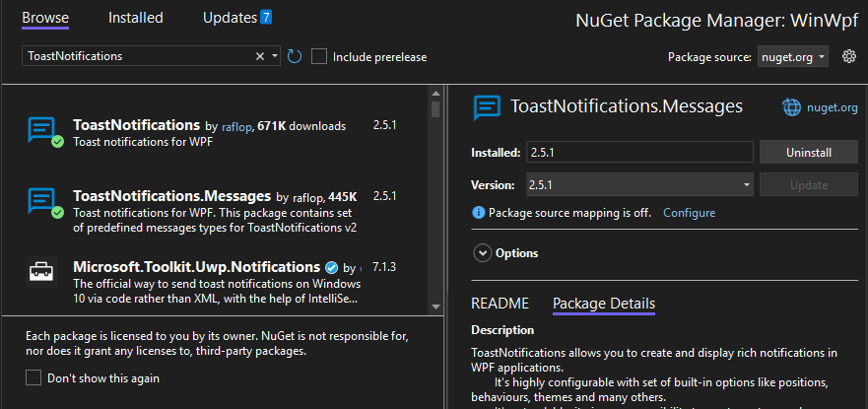Click the disabled Update button
The height and width of the screenshot is (409, 868).
(808, 185)
